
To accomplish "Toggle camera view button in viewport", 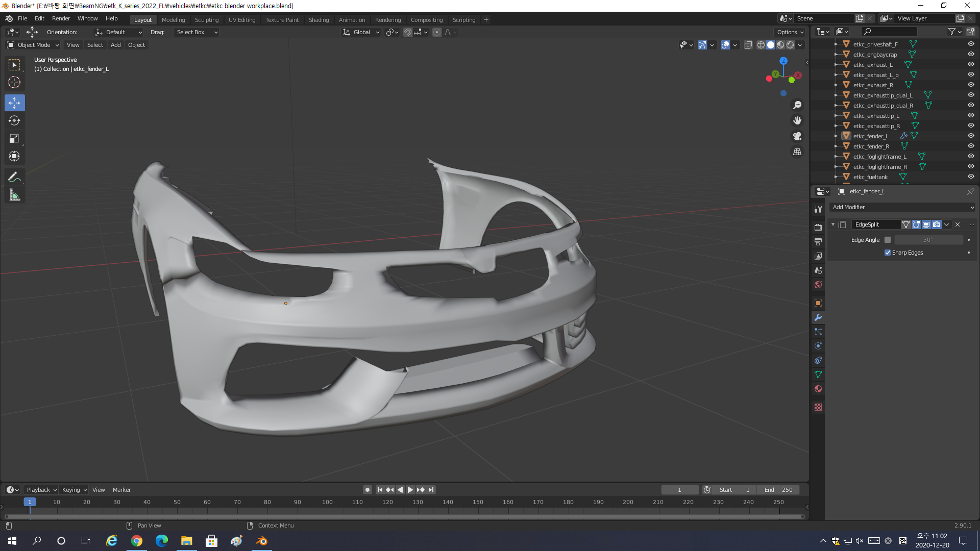I will pos(797,136).
